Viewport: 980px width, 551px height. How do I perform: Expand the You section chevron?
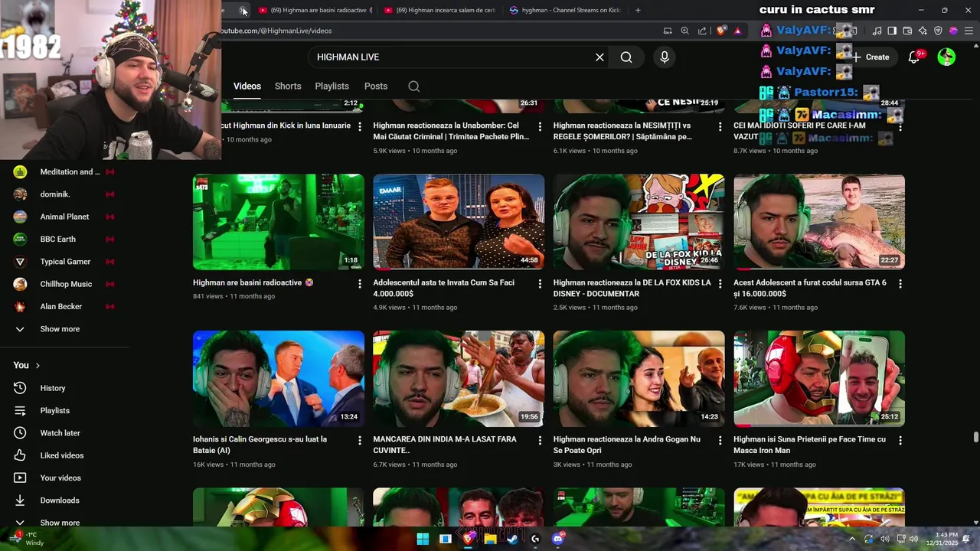pyautogui.click(x=38, y=366)
